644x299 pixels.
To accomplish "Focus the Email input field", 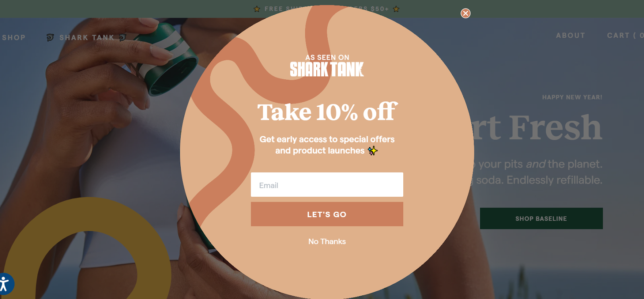I will 327,185.
